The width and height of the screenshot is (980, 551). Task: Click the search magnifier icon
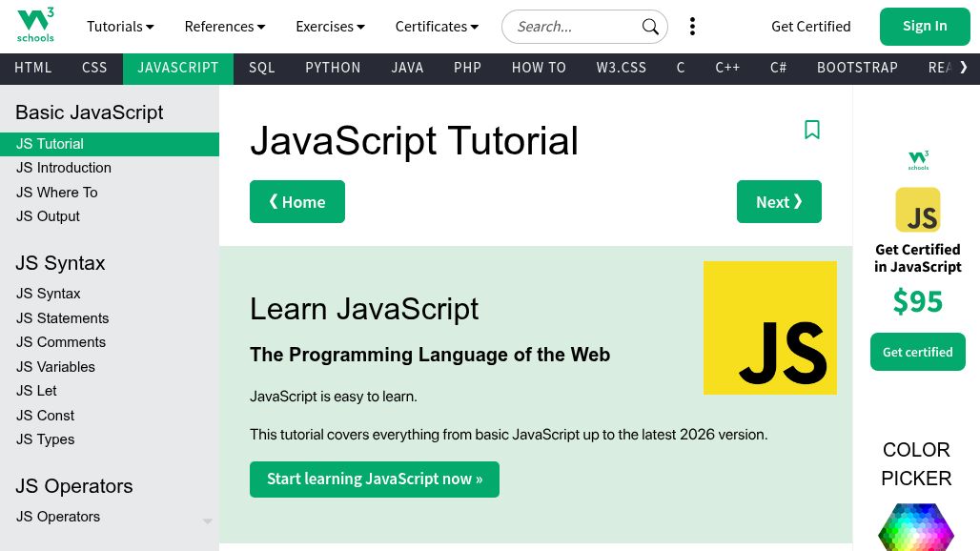(x=650, y=27)
